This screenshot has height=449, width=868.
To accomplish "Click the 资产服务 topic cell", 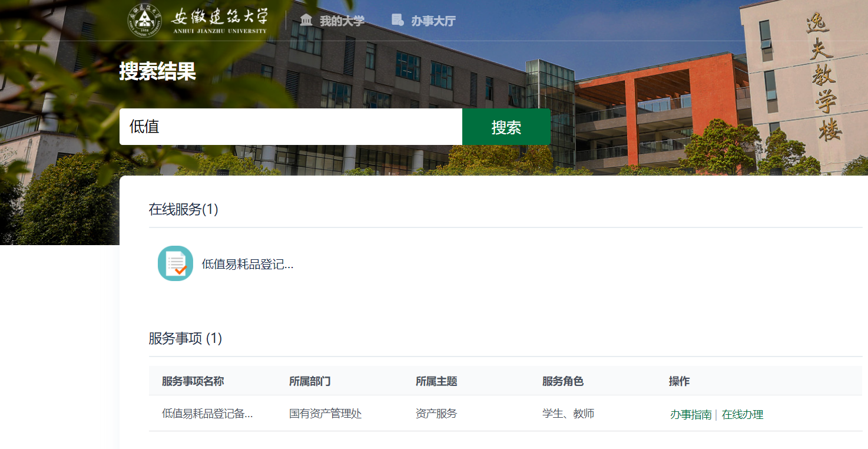I will click(436, 414).
